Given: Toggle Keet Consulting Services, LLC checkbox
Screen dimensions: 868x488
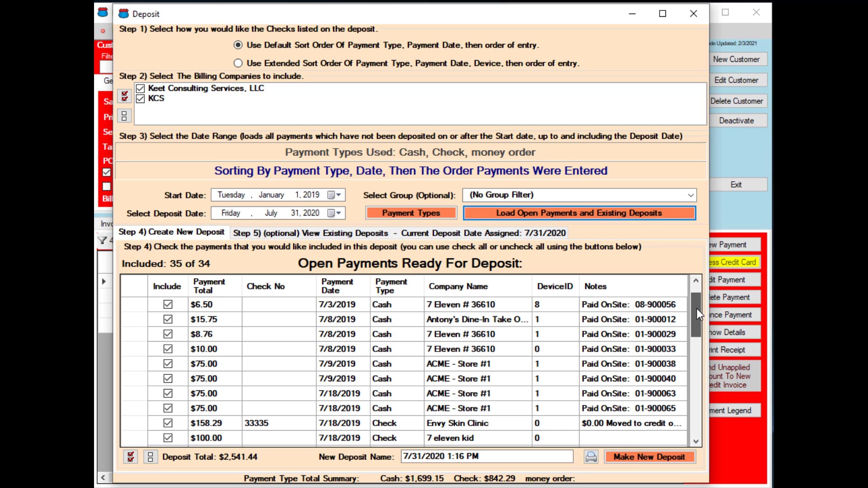Looking at the screenshot, I should (140, 88).
